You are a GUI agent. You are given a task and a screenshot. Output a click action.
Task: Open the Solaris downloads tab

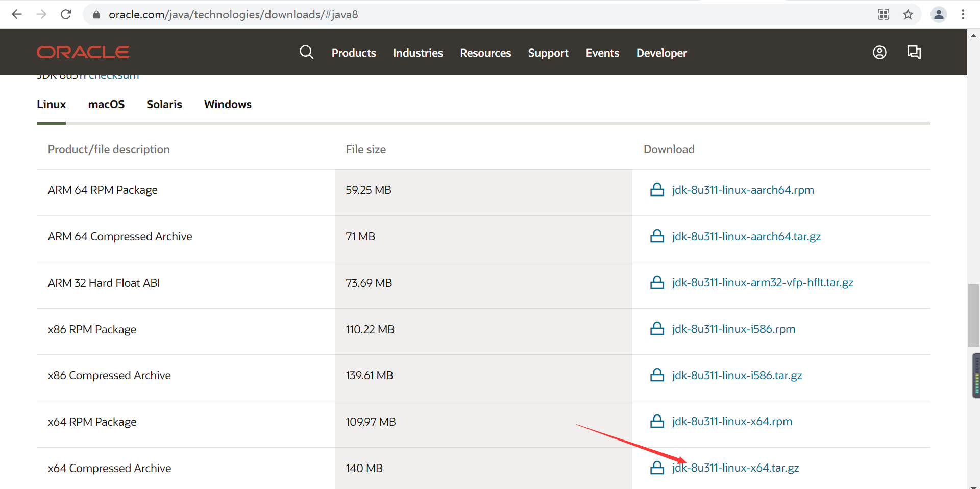(x=164, y=104)
